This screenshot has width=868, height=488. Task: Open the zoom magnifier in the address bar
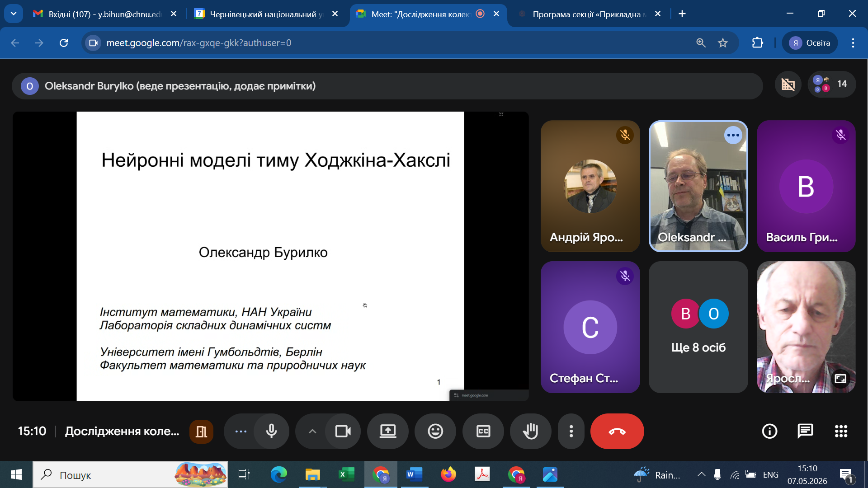click(701, 43)
